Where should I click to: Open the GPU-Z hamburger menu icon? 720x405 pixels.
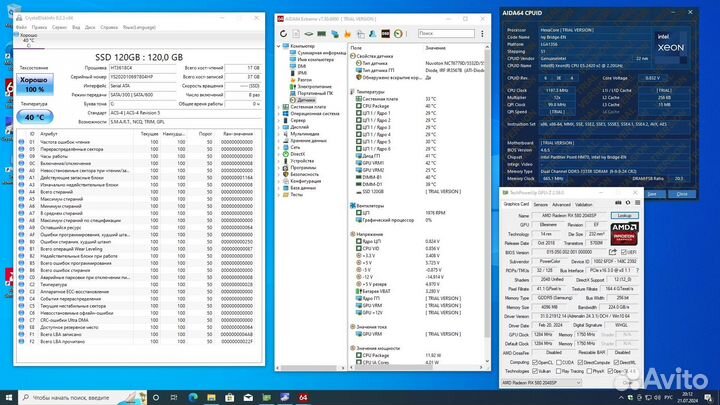click(637, 202)
